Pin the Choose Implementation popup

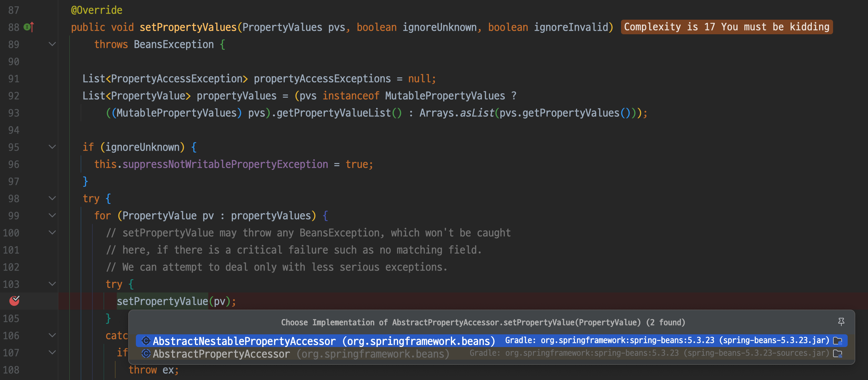click(x=841, y=322)
